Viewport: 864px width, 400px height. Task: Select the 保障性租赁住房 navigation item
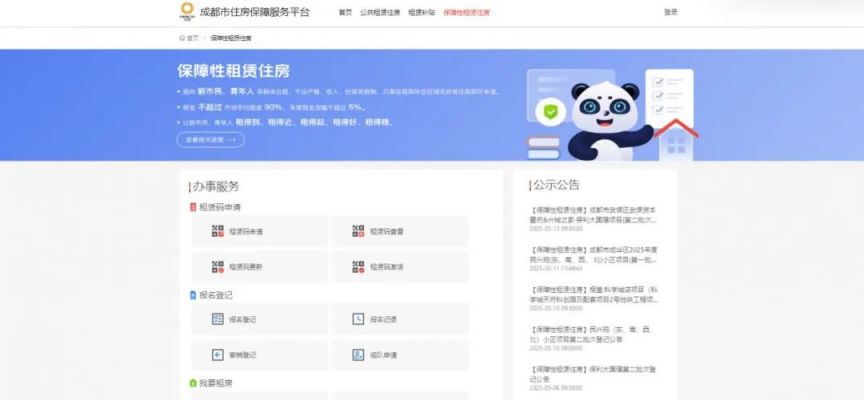pos(466,12)
